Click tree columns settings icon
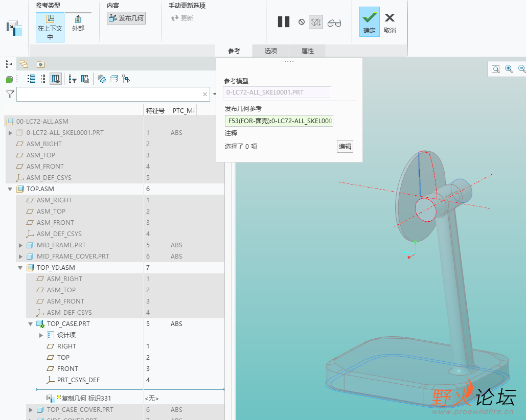 click(85, 79)
